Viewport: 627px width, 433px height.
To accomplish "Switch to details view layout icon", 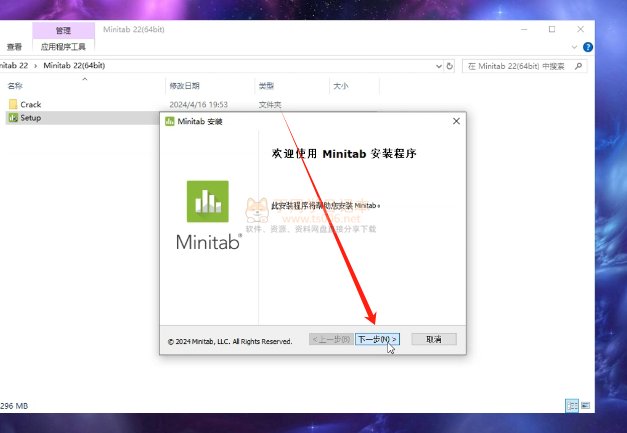I will pyautogui.click(x=572, y=405).
